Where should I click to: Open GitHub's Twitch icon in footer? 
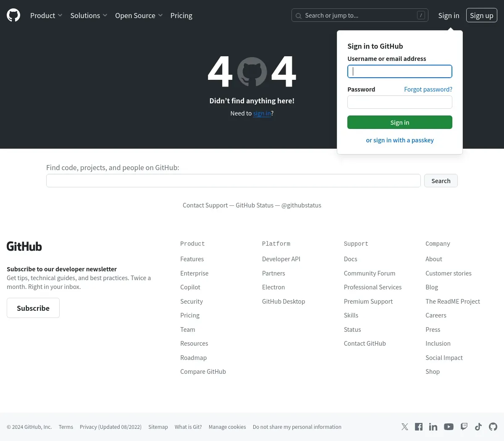464,427
